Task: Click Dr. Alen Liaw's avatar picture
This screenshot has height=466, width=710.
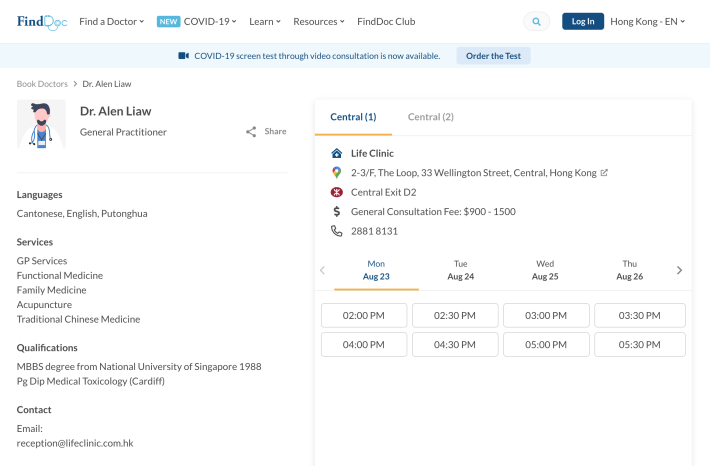Action: 41,125
